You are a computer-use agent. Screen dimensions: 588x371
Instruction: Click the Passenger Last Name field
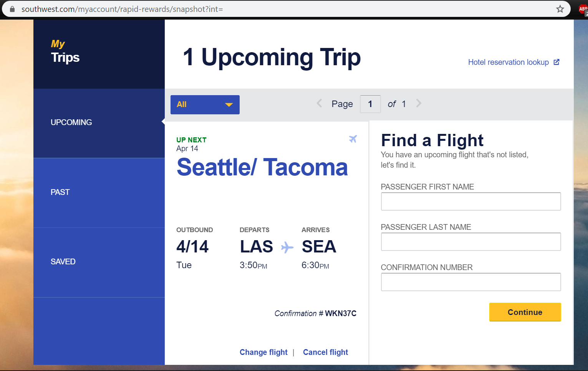(471, 242)
